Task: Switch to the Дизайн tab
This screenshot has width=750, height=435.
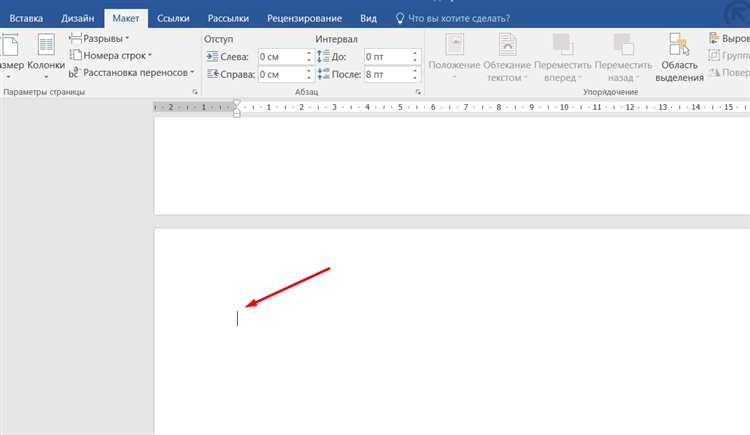Action: coord(77,18)
